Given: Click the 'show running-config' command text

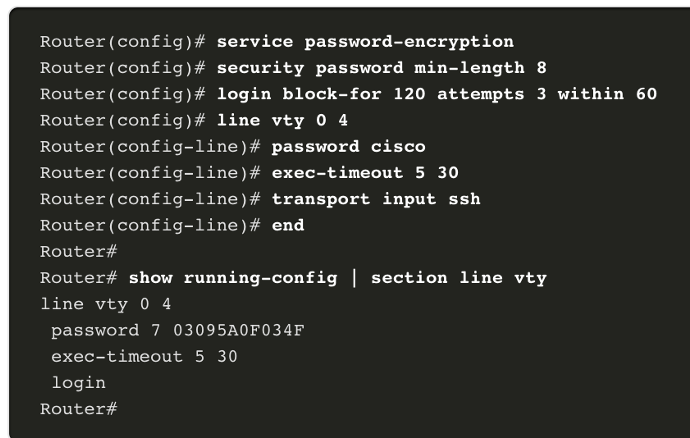Looking at the screenshot, I should (x=233, y=278).
